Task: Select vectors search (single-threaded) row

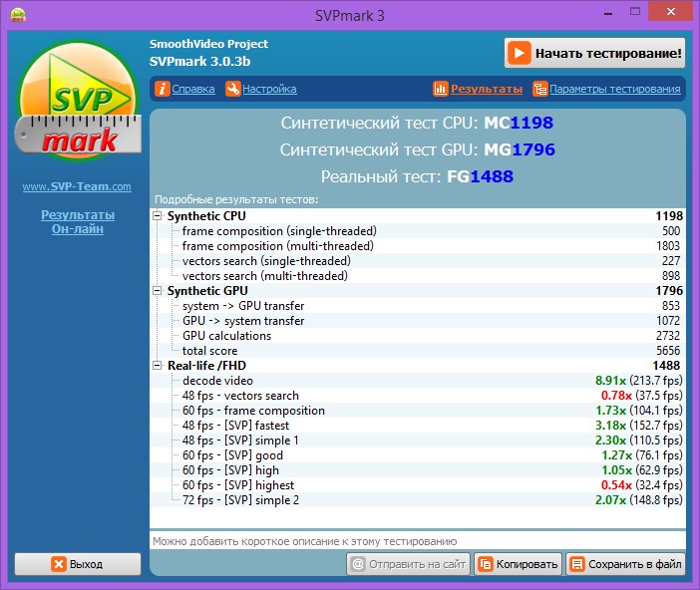Action: 418,261
